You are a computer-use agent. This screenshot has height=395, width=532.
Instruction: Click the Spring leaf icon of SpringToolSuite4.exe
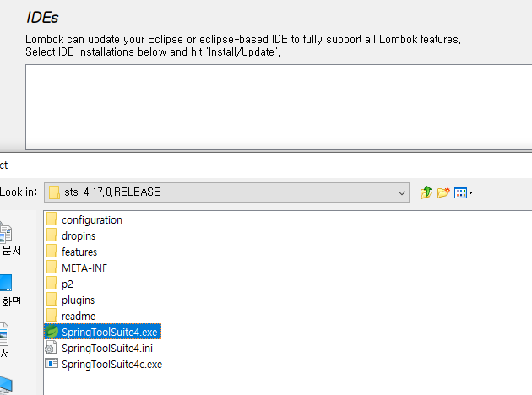tap(52, 331)
